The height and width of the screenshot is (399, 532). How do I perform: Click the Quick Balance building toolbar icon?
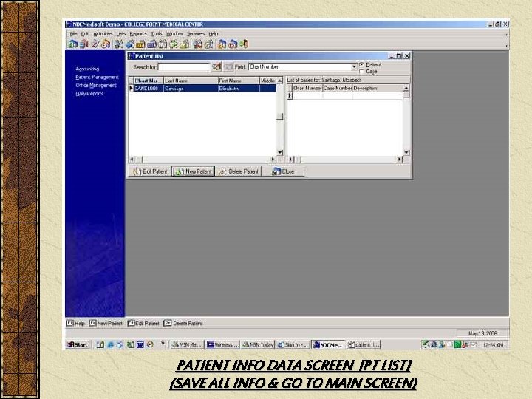233,44
